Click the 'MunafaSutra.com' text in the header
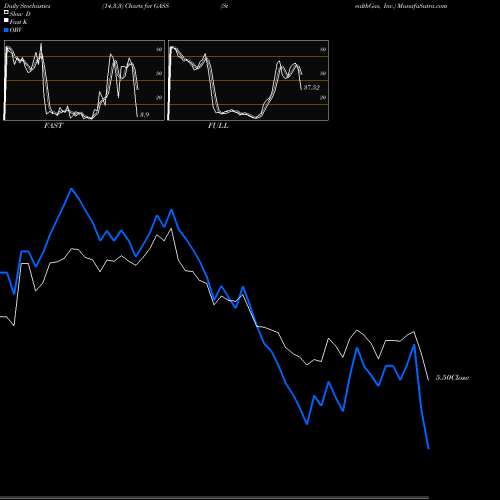This screenshot has width=500, height=500. coord(421,6)
